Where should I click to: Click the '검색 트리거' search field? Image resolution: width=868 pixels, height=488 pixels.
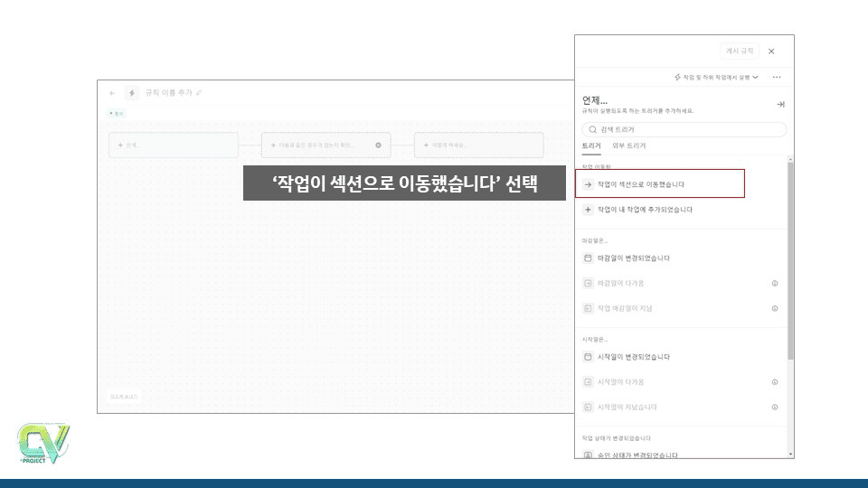coord(684,130)
